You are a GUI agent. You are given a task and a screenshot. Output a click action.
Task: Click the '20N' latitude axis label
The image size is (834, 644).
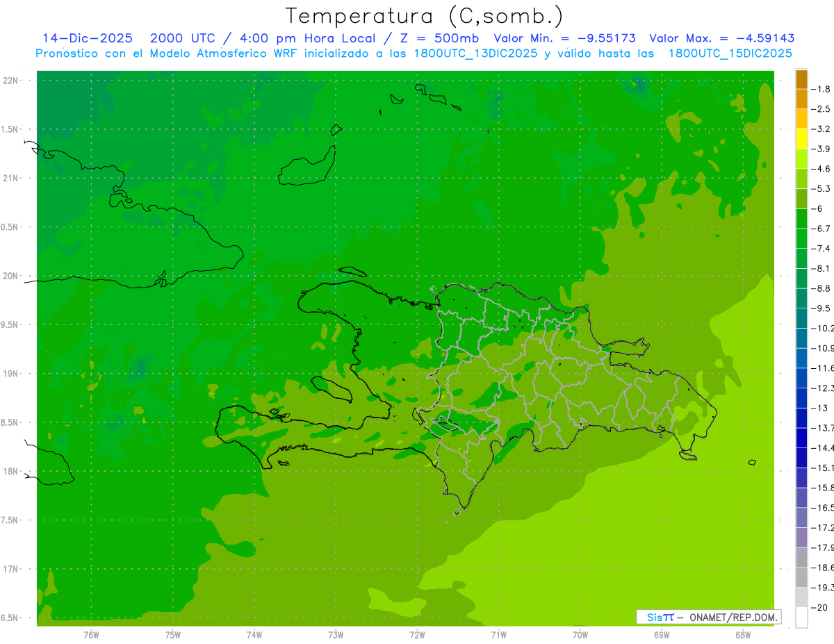click(x=11, y=276)
